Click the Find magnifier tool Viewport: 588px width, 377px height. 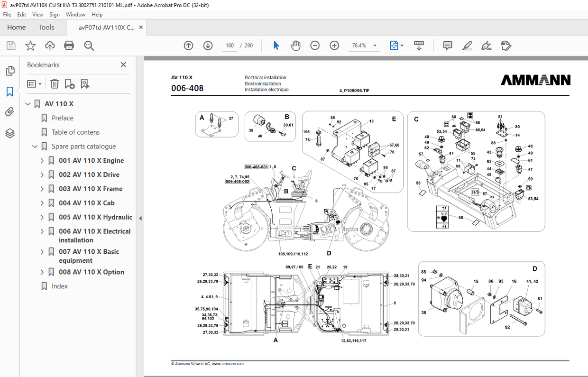click(89, 46)
